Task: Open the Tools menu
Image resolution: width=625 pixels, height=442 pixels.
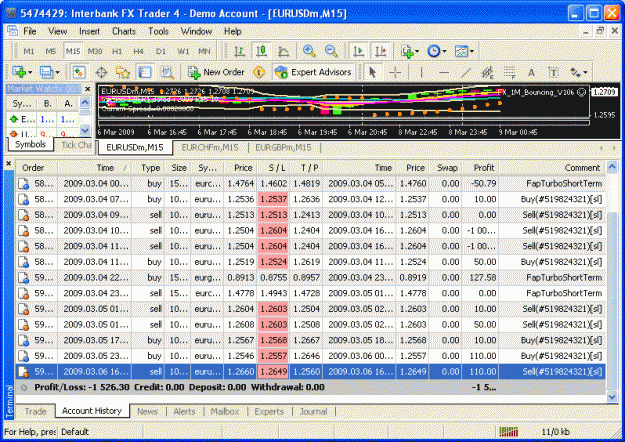Action: click(x=158, y=31)
